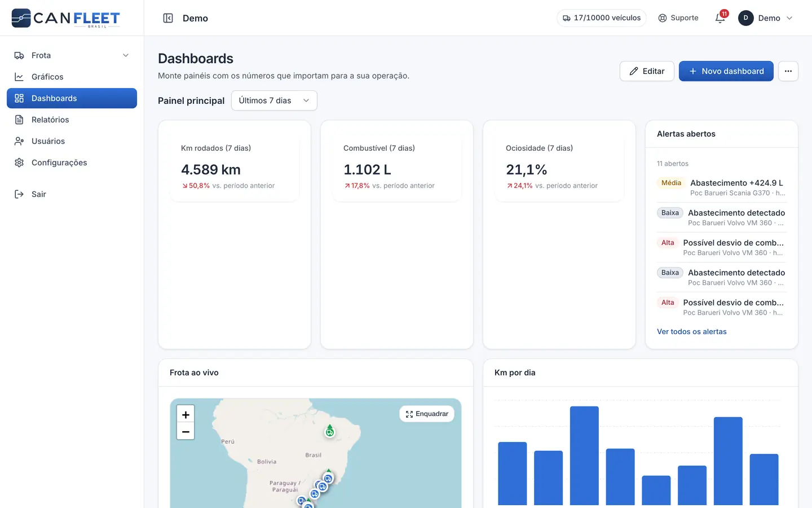Click the Editar button
The image size is (812, 508).
[x=647, y=71]
